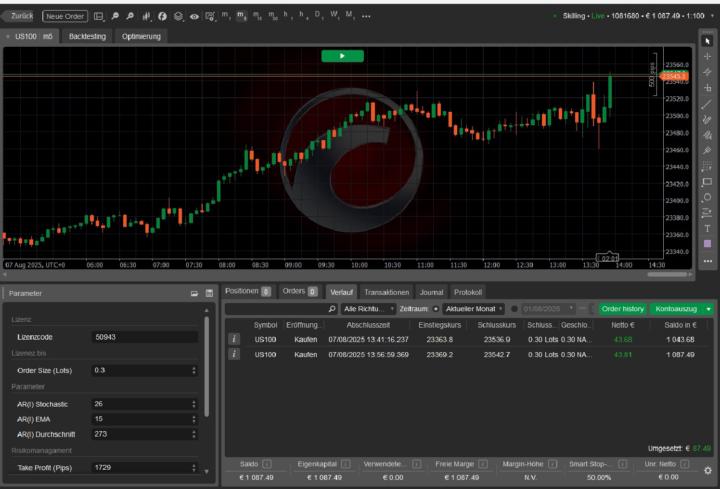Viewport: 720px width, 489px height.
Task: Select the trend line drawing tool
Action: 708,104
